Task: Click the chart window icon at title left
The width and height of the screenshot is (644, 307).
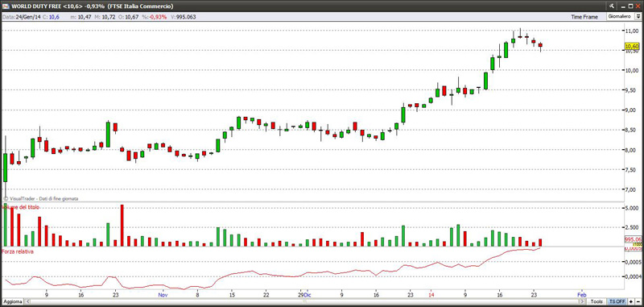Action: tap(6, 6)
